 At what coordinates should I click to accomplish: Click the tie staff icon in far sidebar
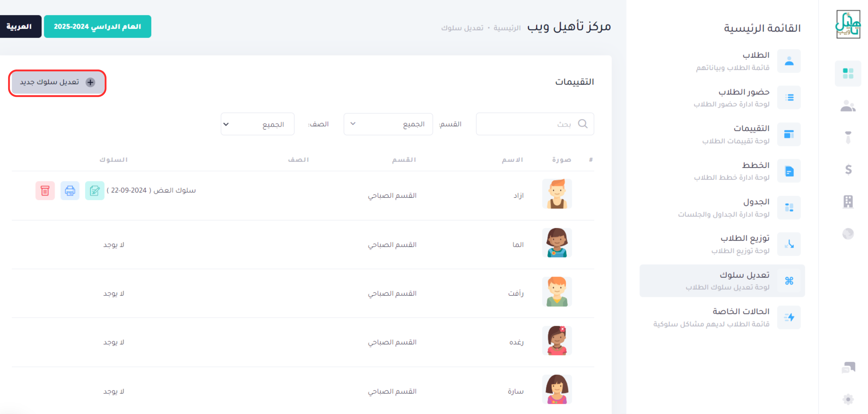tap(848, 138)
